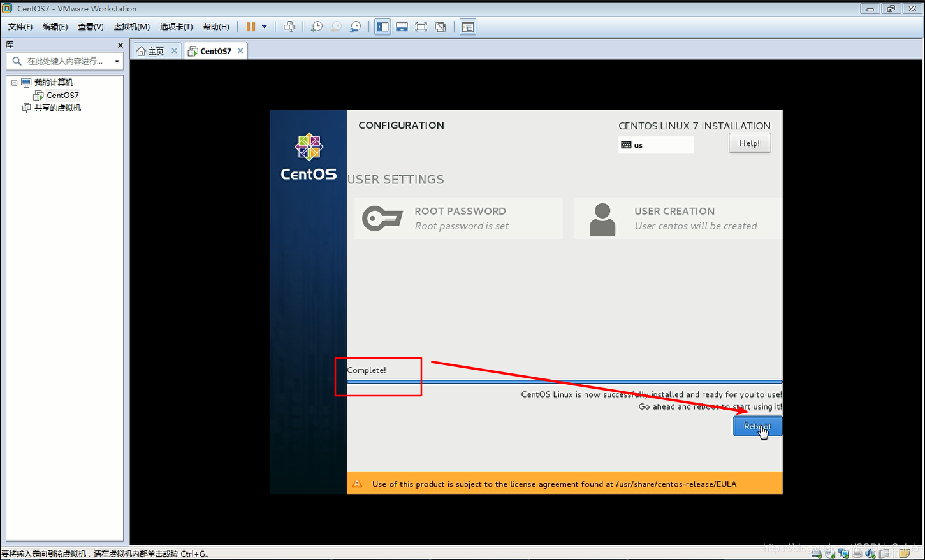Click the VMware Workstation title bar icon
925x560 pixels.
[x=7, y=8]
